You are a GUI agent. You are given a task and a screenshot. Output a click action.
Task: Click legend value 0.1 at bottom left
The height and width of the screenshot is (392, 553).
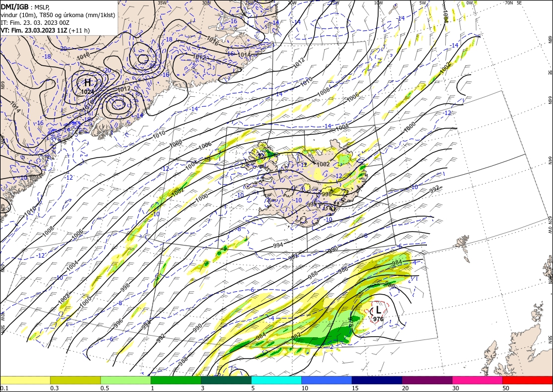point(3,388)
